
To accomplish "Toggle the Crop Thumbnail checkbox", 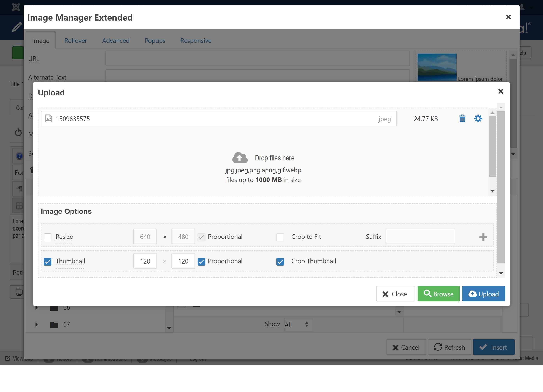I will 280,262.
